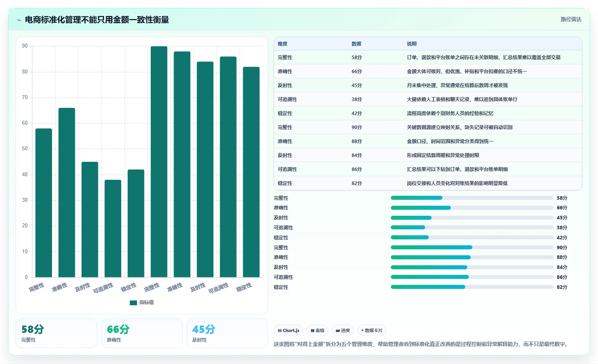Screen dimensions: 598x364
Task: Select the progress bar labeled 82分
Action: [x=472, y=287]
